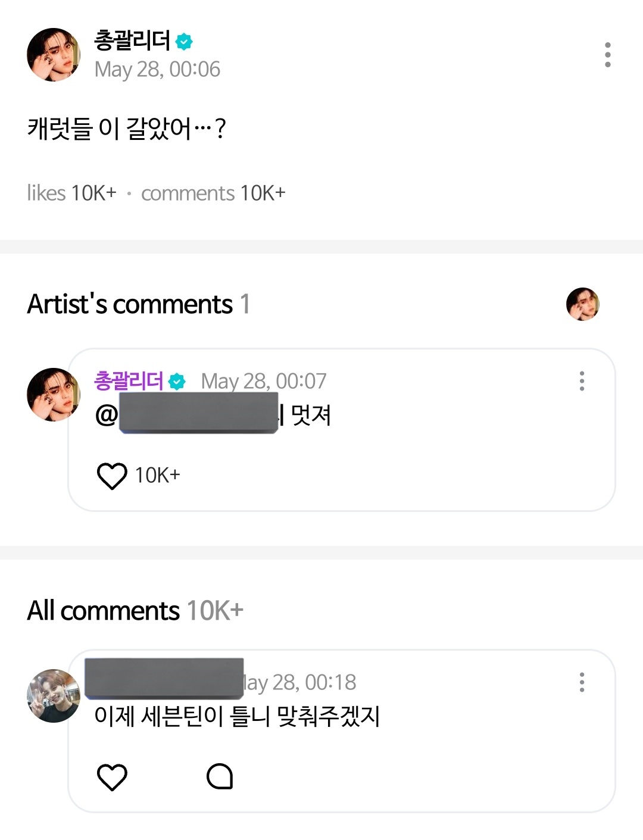Tap the verified badge by the post author name

[x=185, y=42]
